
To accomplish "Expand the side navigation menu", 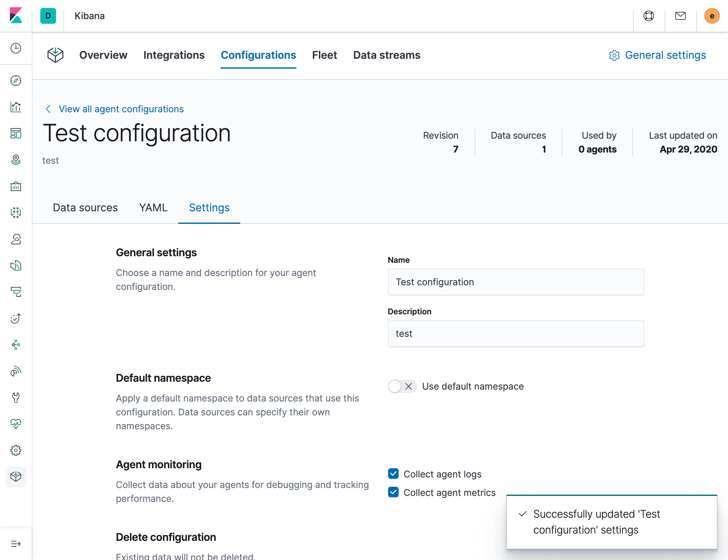I will tap(16, 544).
